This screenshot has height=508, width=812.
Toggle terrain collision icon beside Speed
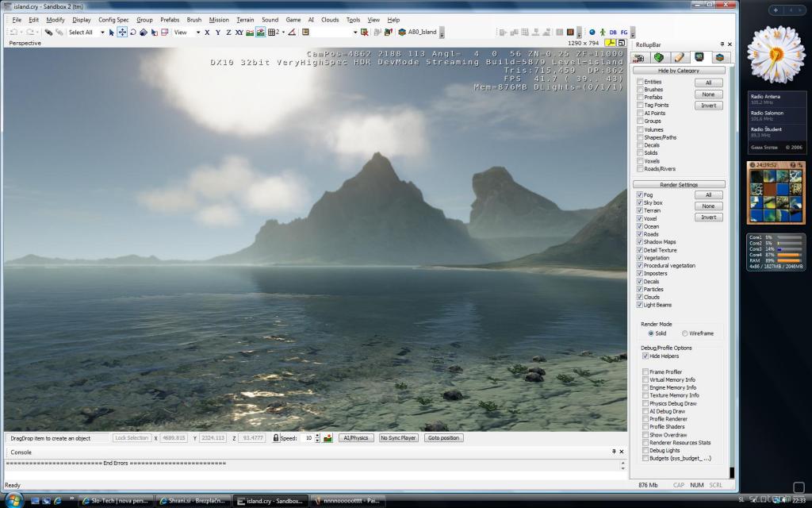[x=327, y=438]
